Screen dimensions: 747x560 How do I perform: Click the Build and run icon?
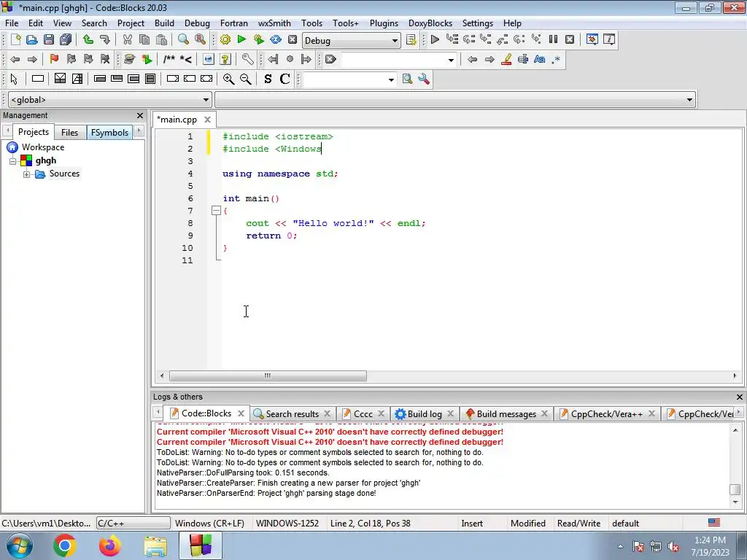259,39
